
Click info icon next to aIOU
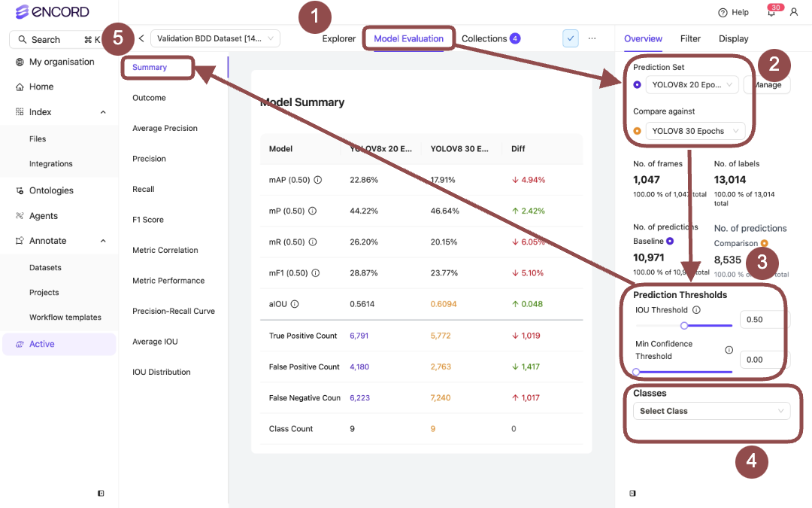tap(295, 304)
